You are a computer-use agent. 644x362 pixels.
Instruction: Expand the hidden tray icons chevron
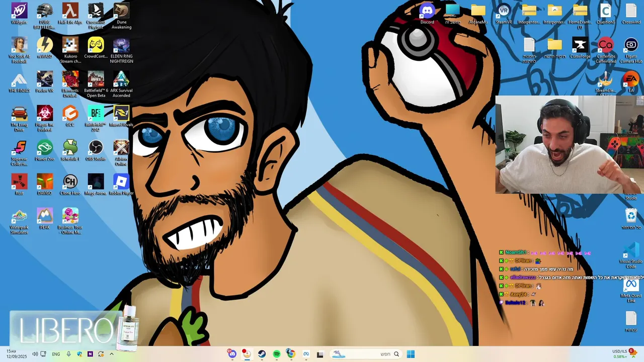(112, 354)
